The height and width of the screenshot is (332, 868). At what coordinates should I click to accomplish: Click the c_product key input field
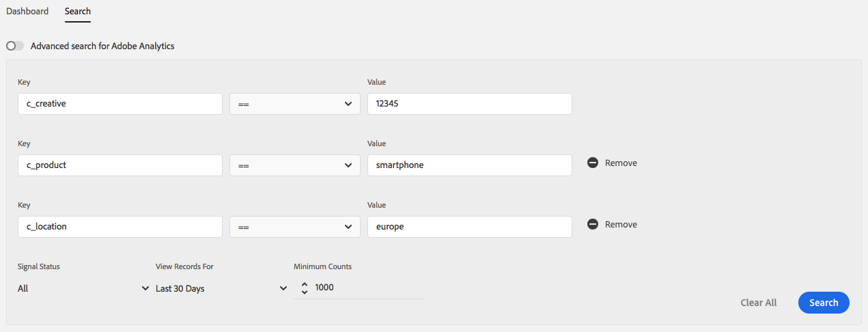pyautogui.click(x=120, y=165)
